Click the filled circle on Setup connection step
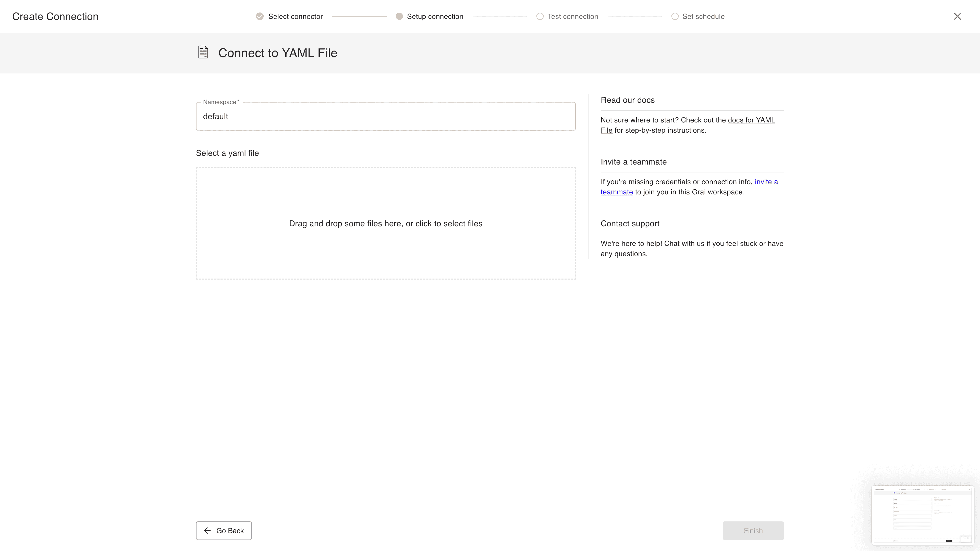980x551 pixels. (399, 16)
